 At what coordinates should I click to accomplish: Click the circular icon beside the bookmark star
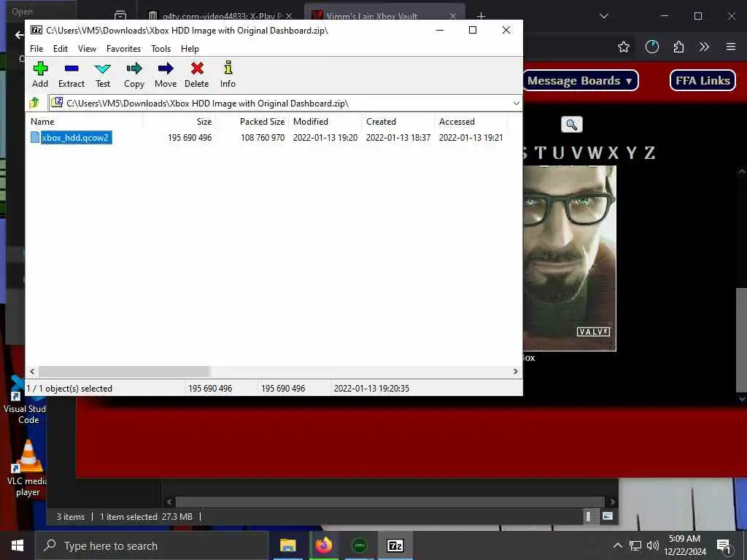tap(651, 47)
